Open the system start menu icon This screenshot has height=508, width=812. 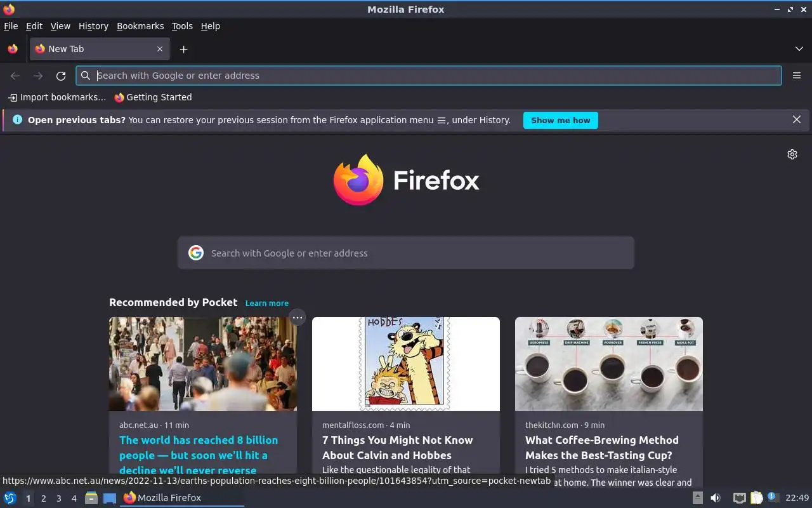(x=10, y=498)
